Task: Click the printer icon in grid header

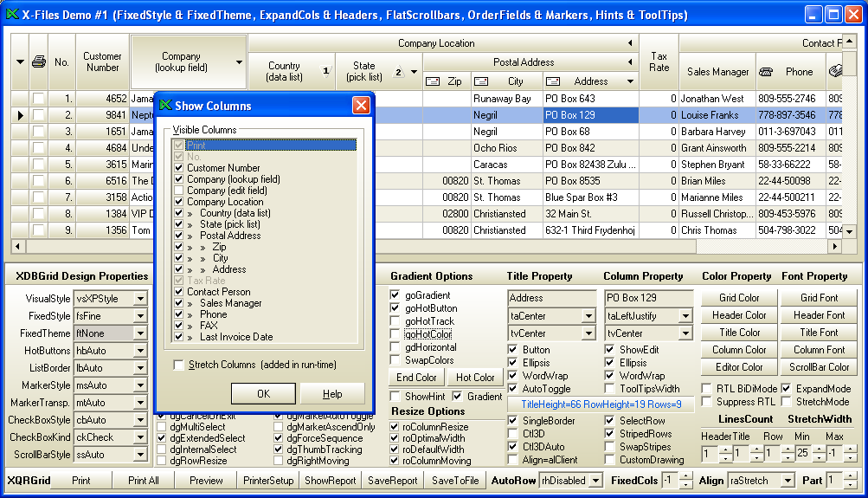Action: coord(39,61)
